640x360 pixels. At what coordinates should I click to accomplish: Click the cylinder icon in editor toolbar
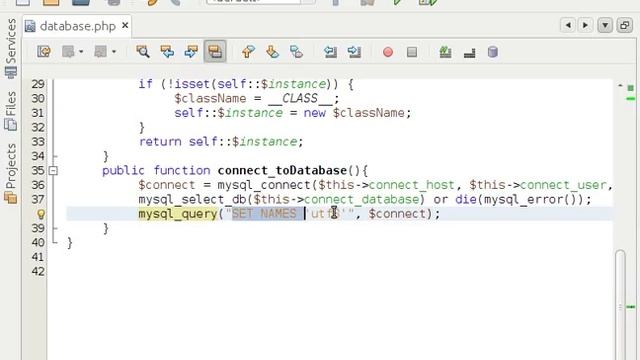pos(493,52)
